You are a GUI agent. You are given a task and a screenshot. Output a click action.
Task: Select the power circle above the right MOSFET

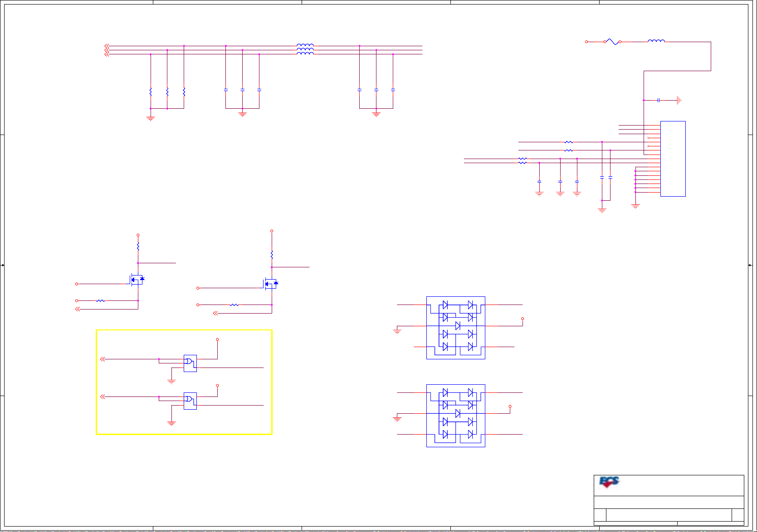coord(272,231)
